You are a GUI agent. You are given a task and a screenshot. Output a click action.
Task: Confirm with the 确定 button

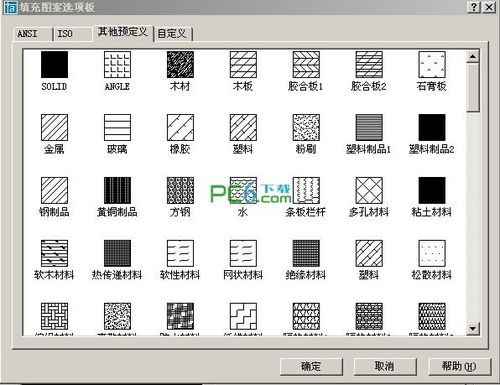(x=311, y=366)
